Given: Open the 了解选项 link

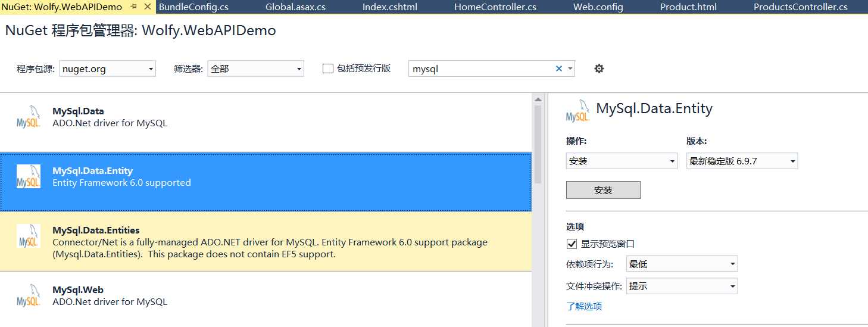Looking at the screenshot, I should pos(584,306).
